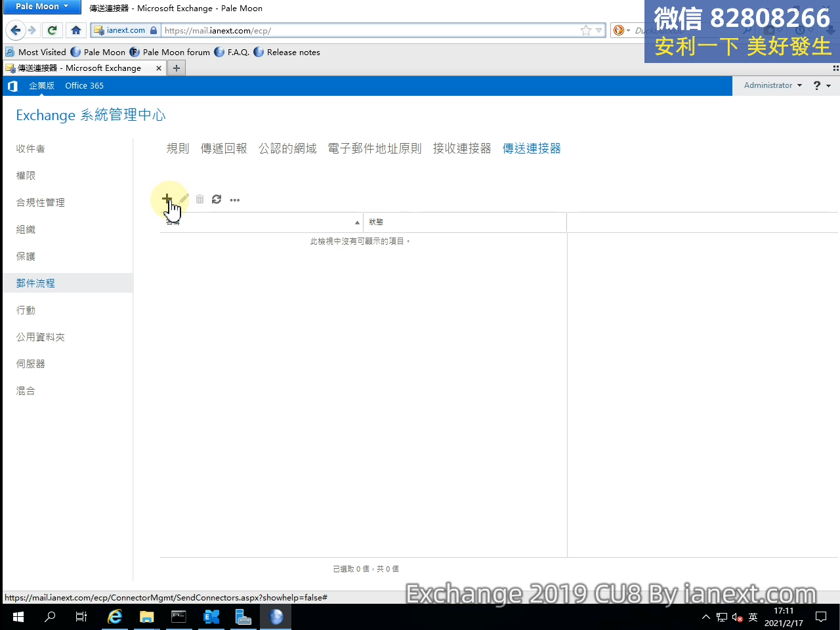
Task: Switch to 電子郵件地址原則 tab
Action: (375, 148)
